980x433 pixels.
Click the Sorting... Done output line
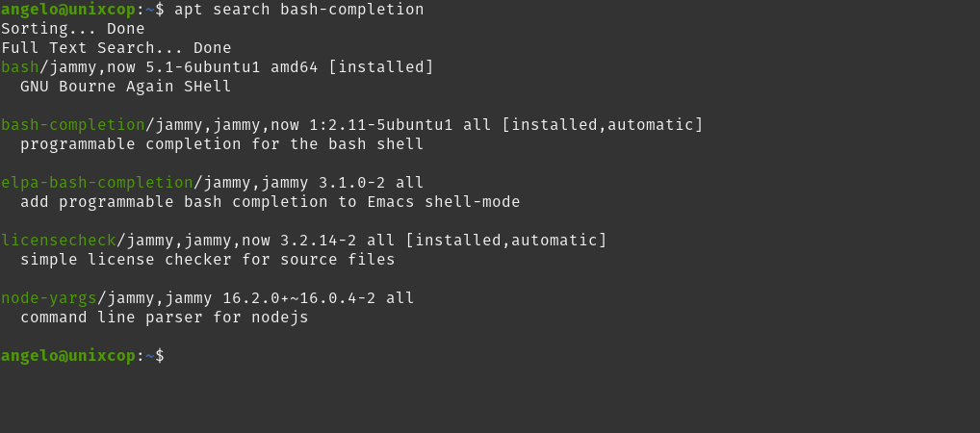click(72, 29)
